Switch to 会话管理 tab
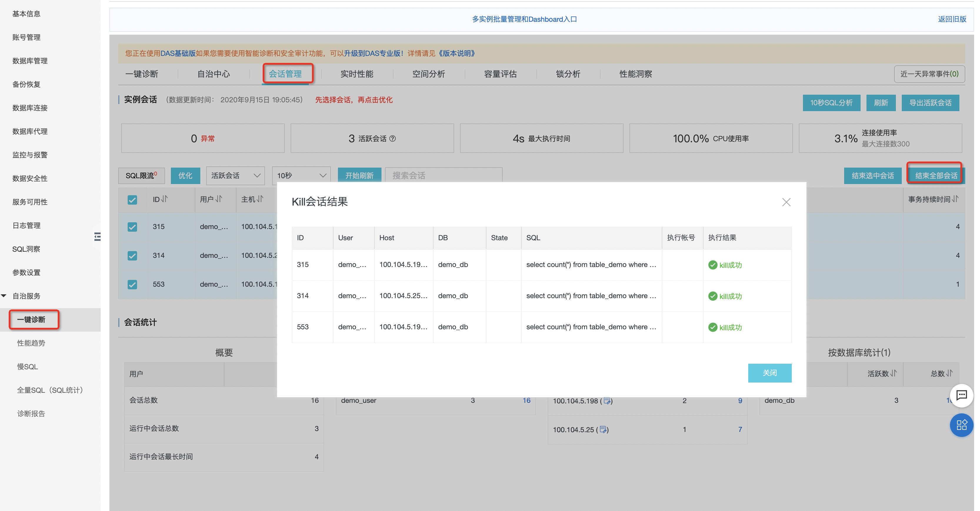Image resolution: width=980 pixels, height=511 pixels. tap(285, 74)
